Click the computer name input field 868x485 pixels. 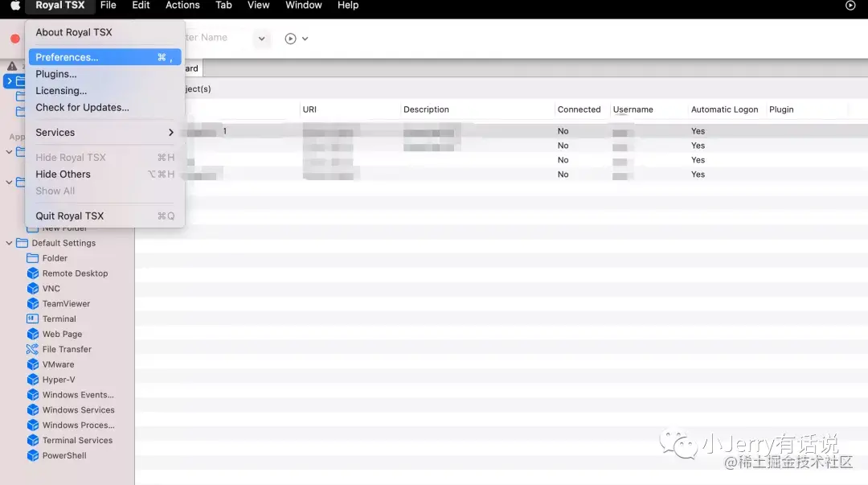click(219, 38)
